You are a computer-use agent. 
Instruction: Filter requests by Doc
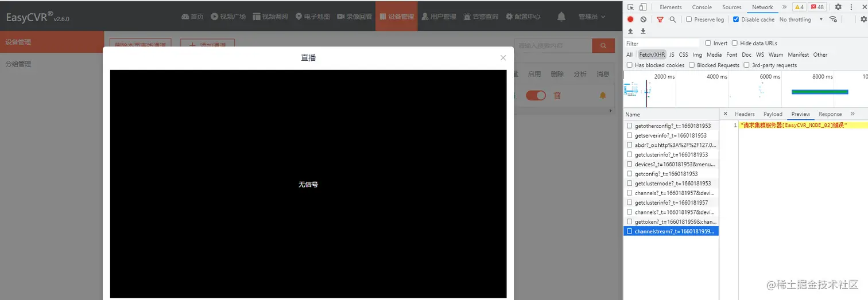click(746, 54)
